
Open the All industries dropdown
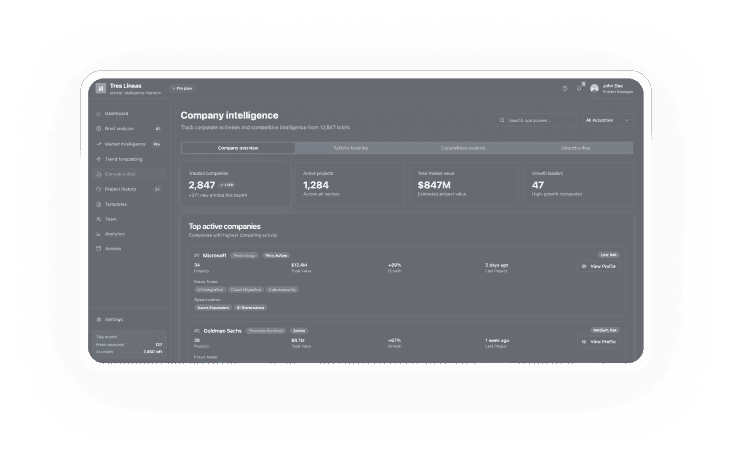607,120
